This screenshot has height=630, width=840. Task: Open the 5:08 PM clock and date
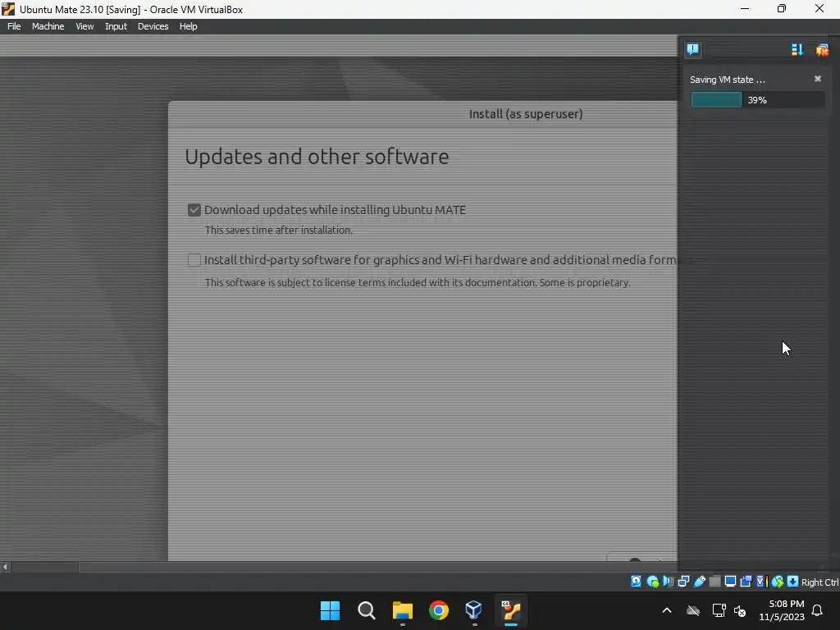782,610
